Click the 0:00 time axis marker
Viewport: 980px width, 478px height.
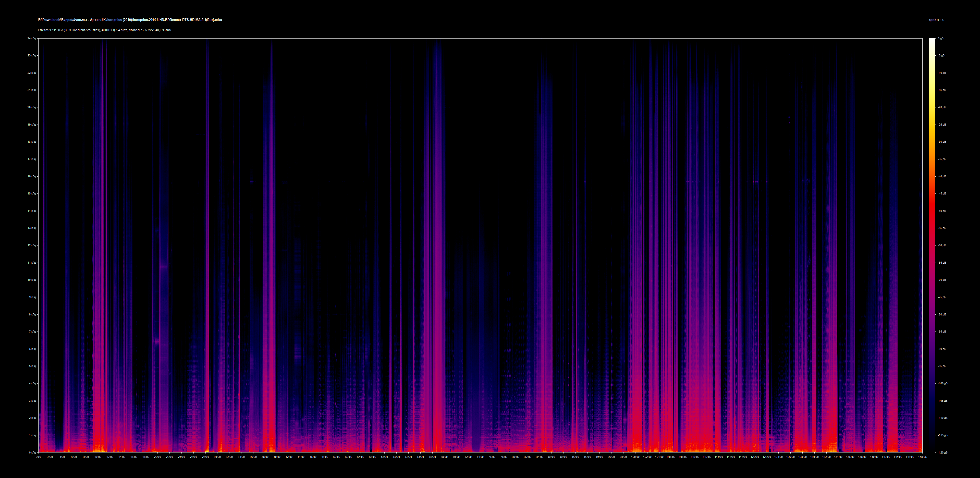pos(39,457)
